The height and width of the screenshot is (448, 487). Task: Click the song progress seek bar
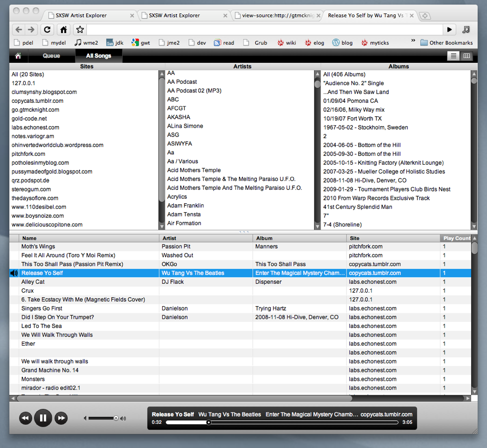[282, 422]
